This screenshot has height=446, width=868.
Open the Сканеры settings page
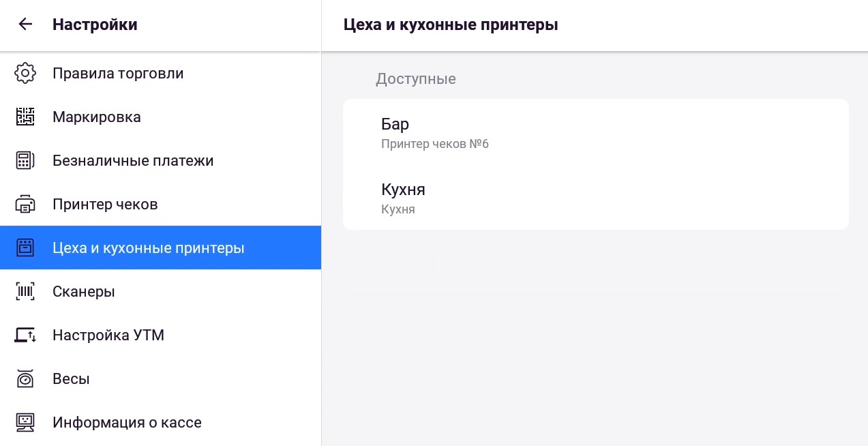[83, 292]
